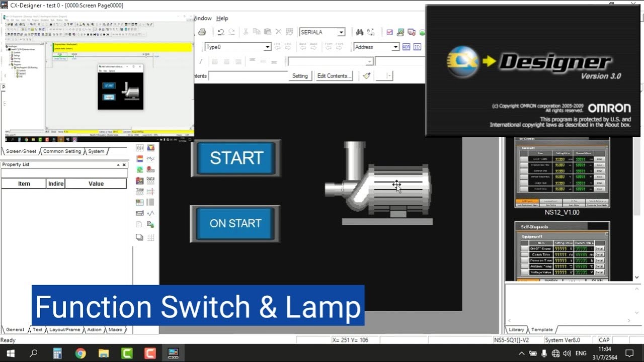
Task: Click the Contents text input field
Action: coord(248,76)
